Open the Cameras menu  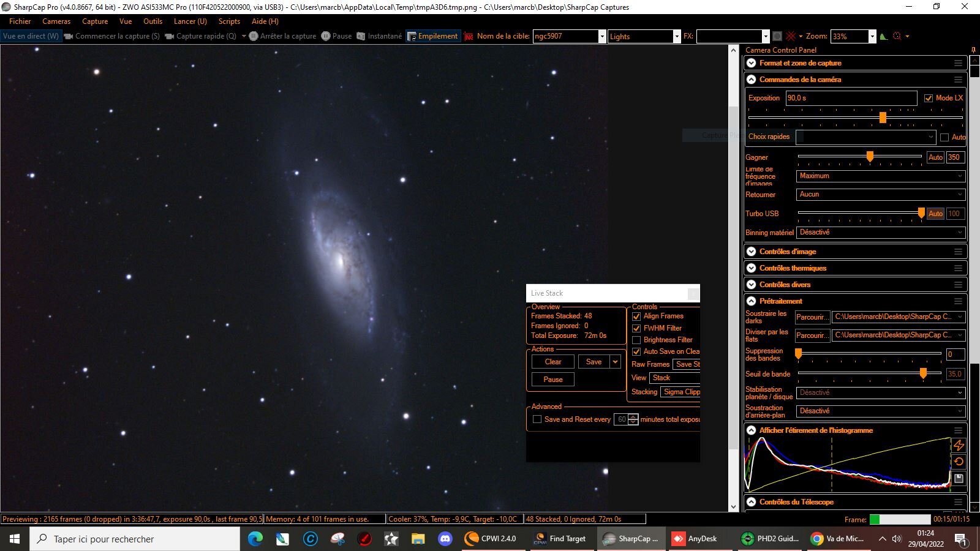coord(56,21)
